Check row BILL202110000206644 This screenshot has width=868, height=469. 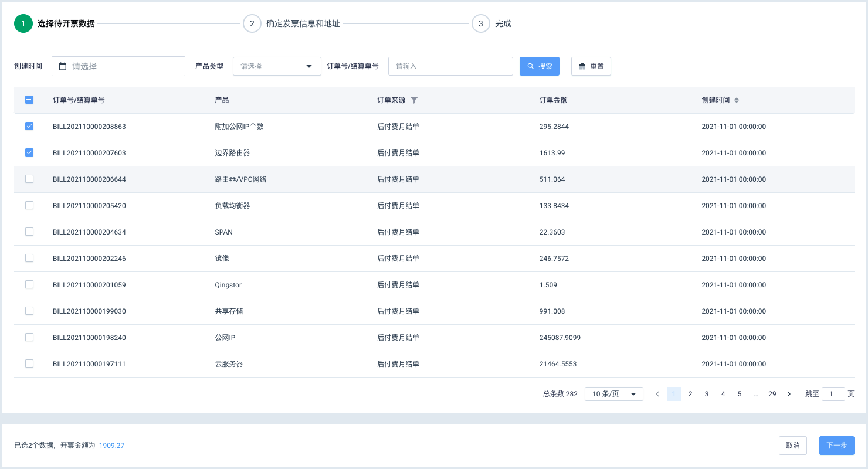point(29,179)
